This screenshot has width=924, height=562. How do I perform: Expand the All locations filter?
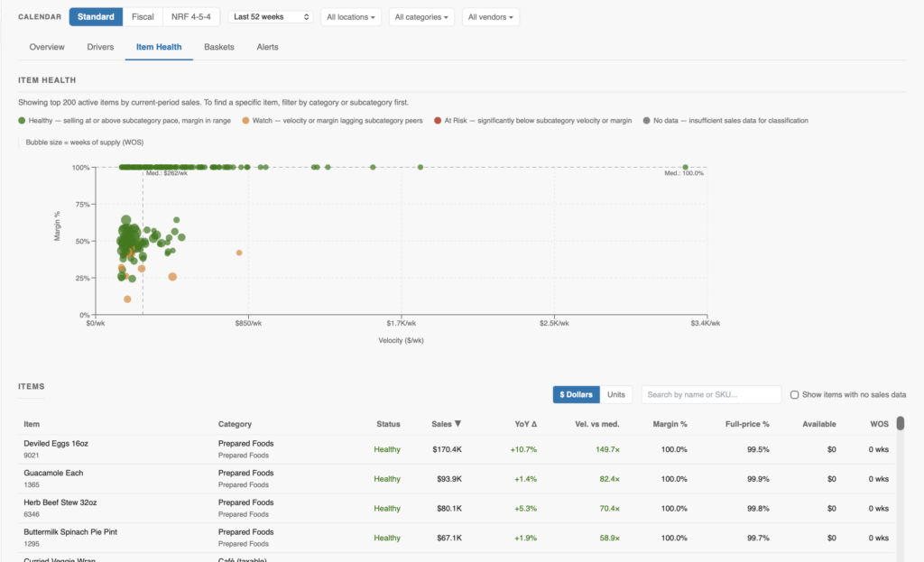(x=351, y=17)
